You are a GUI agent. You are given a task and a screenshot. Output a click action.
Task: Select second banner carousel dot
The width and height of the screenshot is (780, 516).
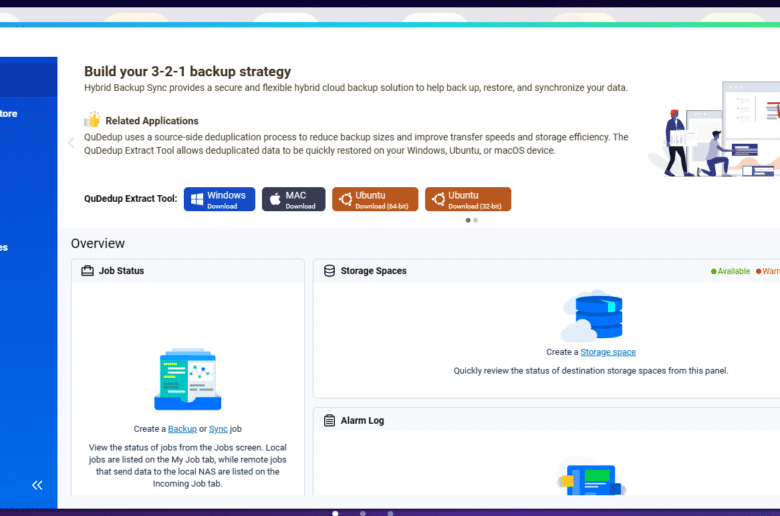coord(476,220)
